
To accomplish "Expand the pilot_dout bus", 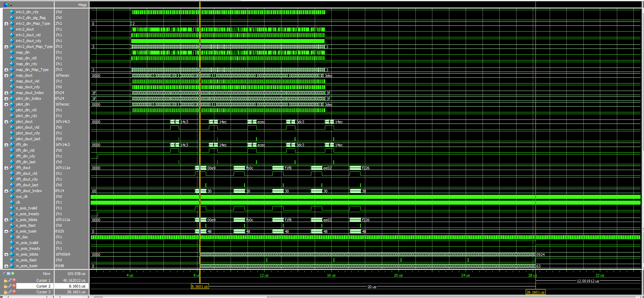I will pos(6,122).
